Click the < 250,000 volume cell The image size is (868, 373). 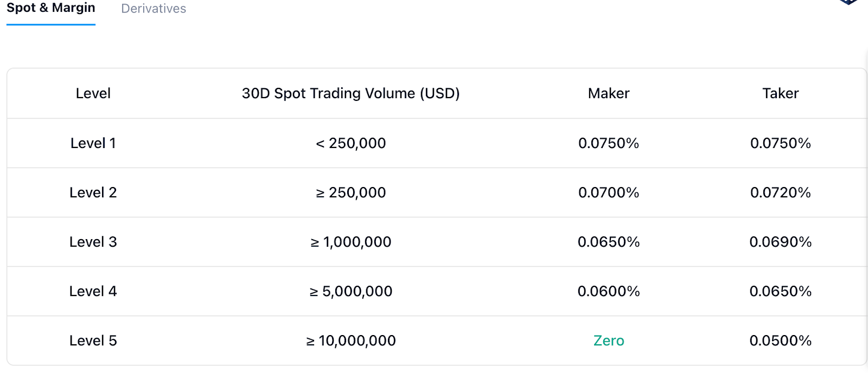pyautogui.click(x=350, y=143)
